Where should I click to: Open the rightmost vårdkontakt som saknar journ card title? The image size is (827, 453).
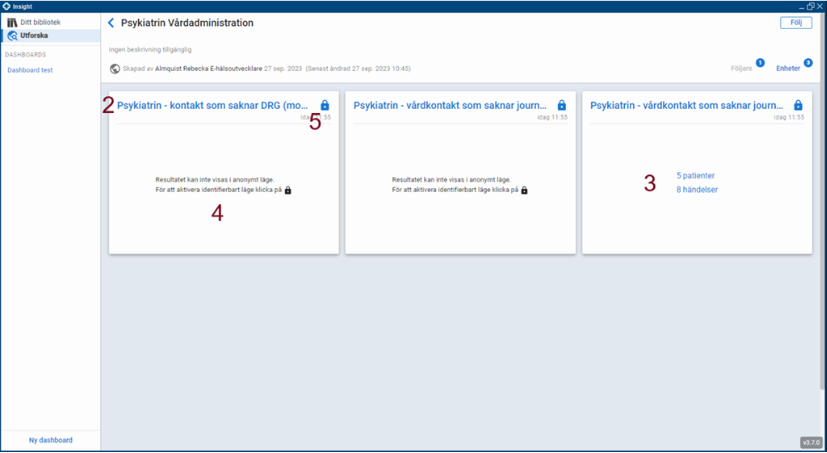687,105
